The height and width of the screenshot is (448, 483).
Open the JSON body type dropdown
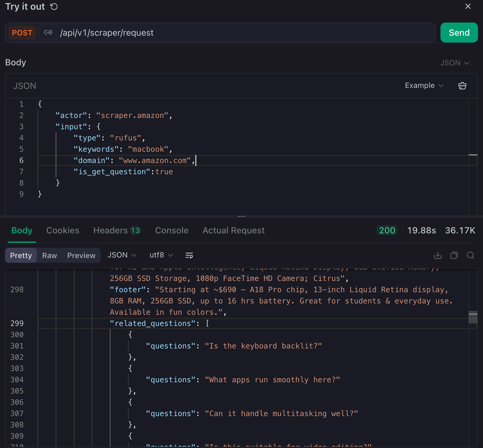pos(455,63)
